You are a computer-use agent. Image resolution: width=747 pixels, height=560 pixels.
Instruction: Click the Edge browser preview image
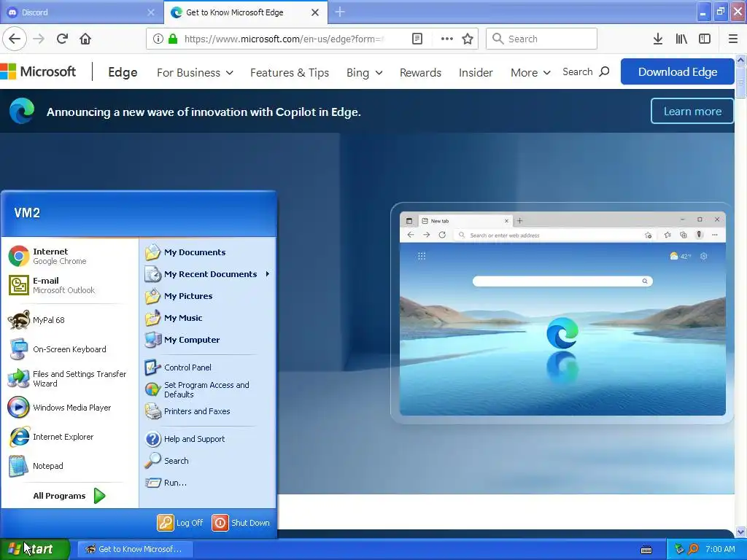[x=562, y=313]
